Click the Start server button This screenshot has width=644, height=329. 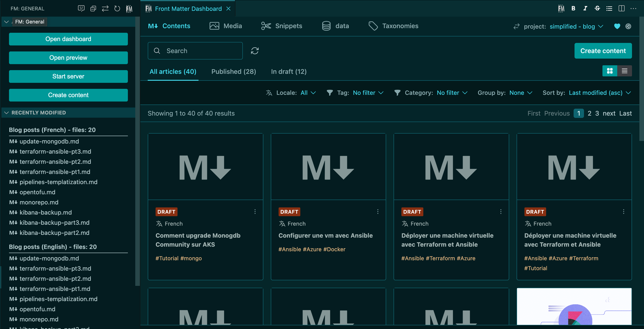(68, 76)
